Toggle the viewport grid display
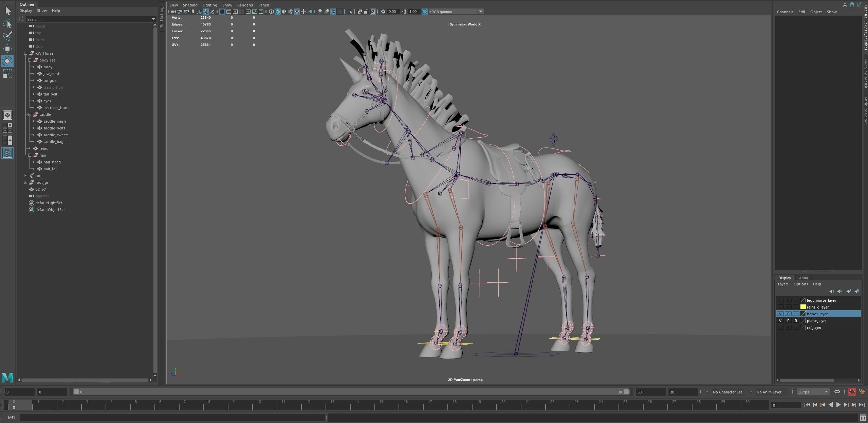868x423 pixels. [222, 12]
